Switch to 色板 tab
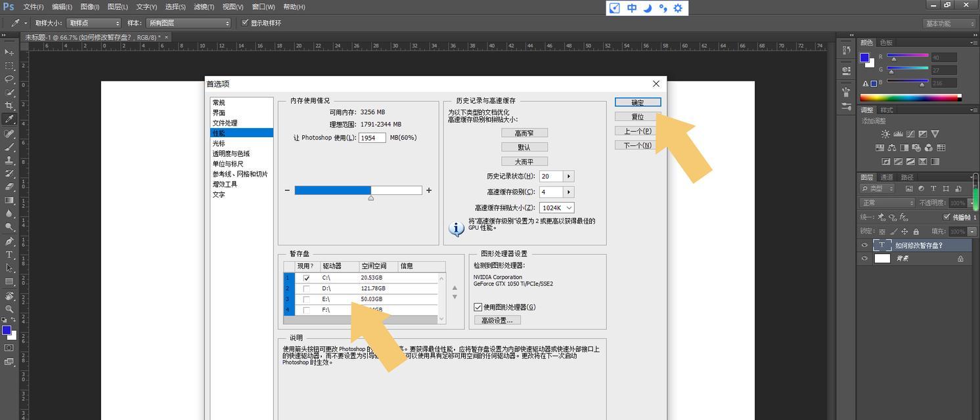The image size is (980, 420). click(886, 43)
